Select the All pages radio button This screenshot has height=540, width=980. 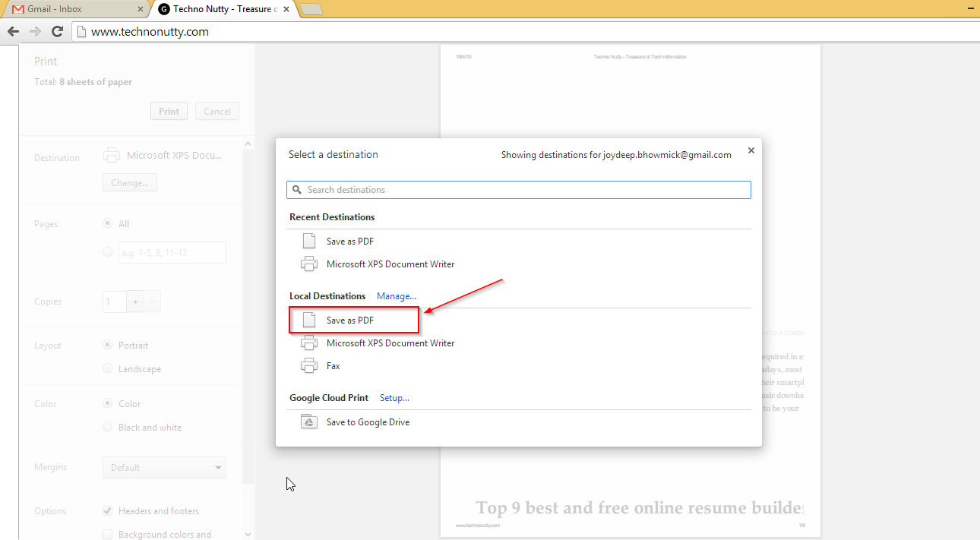coord(108,223)
